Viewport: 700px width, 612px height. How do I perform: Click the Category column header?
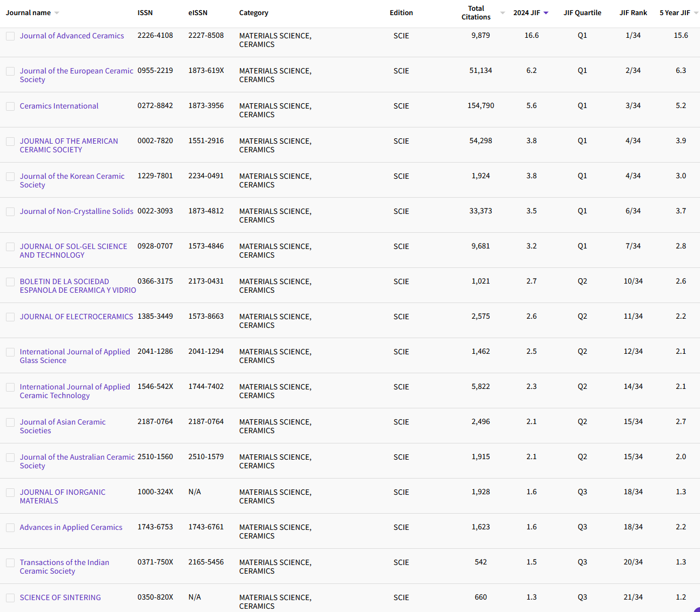(254, 12)
